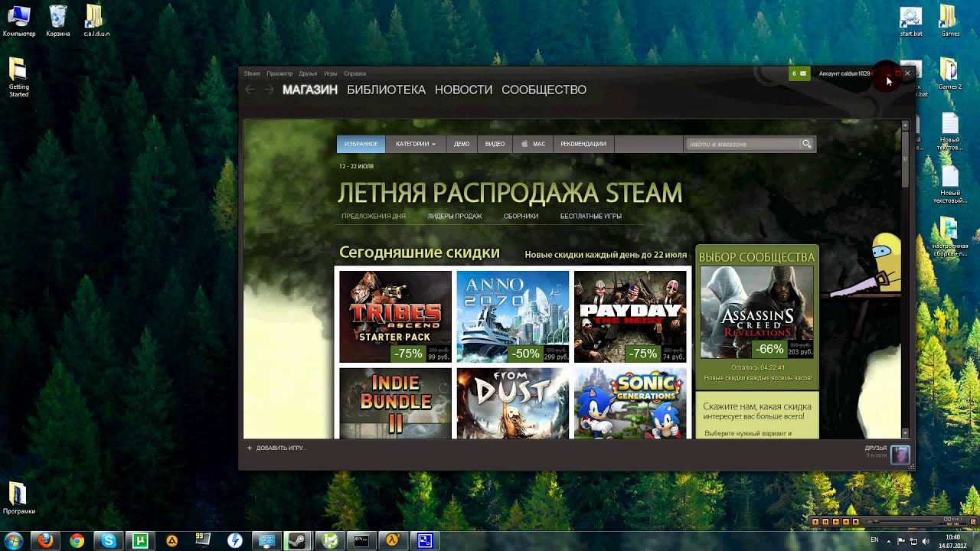The height and width of the screenshot is (551, 980).
Task: Open the From Dust deal
Action: (x=513, y=403)
